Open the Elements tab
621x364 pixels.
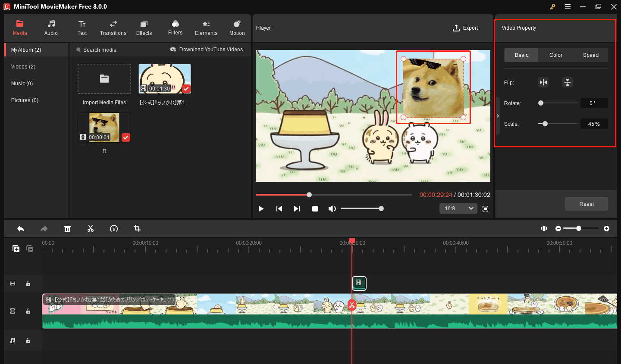[206, 28]
